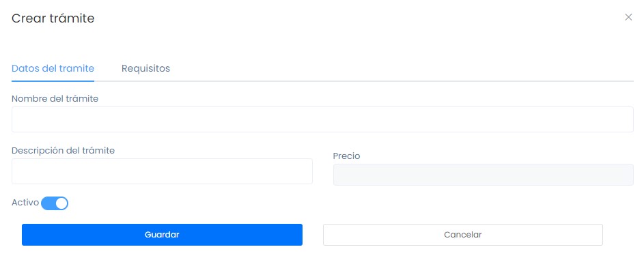Click the X icon at top right
Image resolution: width=644 pixels, height=260 pixels.
[x=628, y=17]
